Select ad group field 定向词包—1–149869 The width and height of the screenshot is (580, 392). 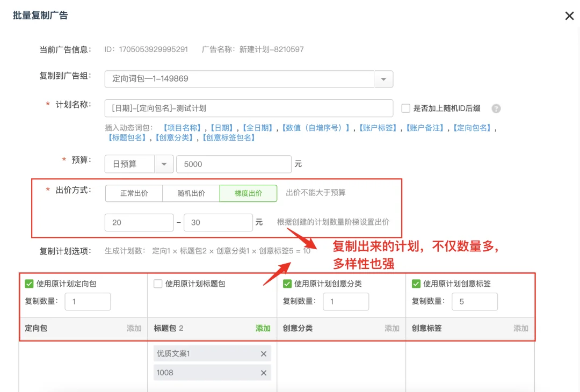click(240, 79)
